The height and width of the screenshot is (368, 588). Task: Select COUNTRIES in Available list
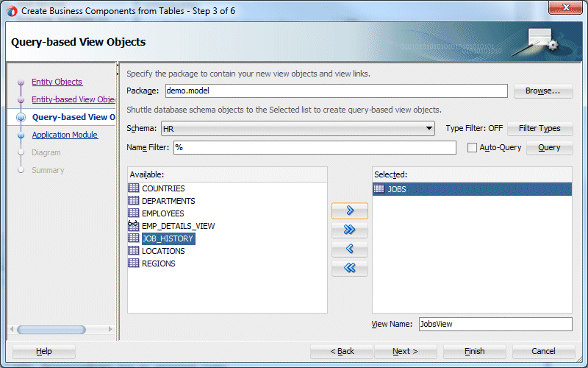163,188
